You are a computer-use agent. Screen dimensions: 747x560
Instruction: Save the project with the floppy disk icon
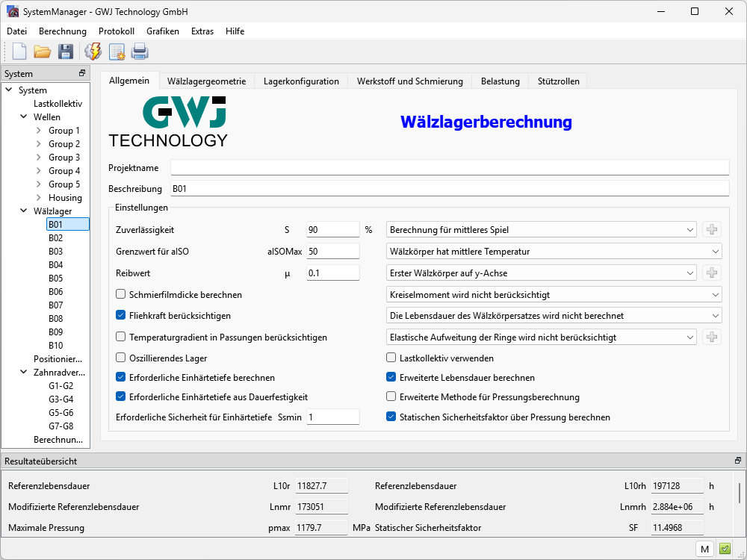pyautogui.click(x=66, y=52)
